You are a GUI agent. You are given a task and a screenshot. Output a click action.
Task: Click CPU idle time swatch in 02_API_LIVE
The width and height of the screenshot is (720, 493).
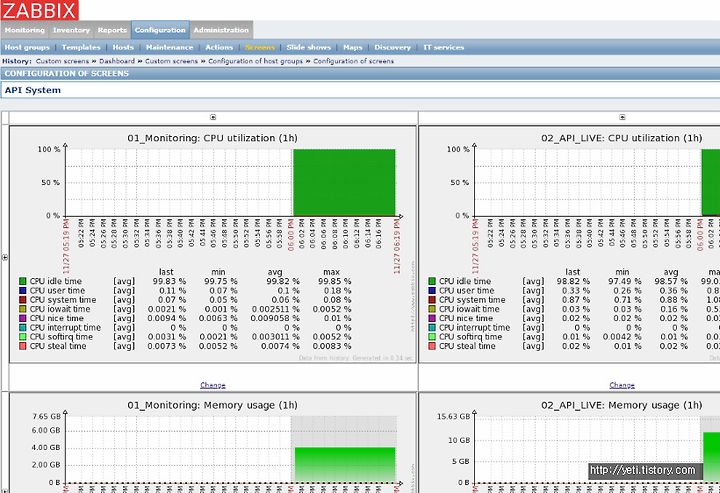pyautogui.click(x=432, y=281)
